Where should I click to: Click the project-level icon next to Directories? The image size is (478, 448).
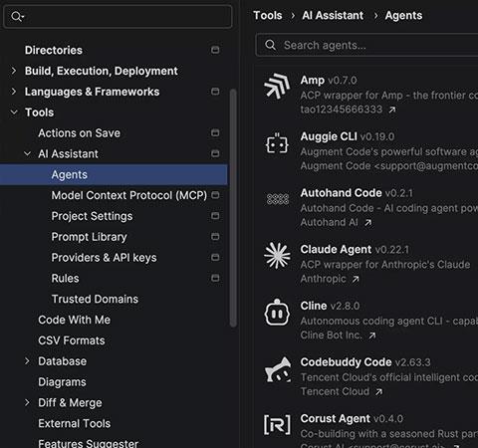point(215,50)
